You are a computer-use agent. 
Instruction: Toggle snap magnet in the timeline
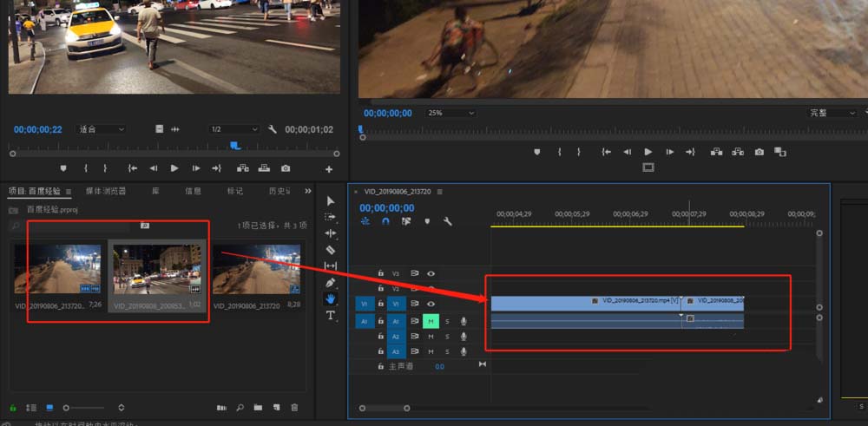[385, 221]
